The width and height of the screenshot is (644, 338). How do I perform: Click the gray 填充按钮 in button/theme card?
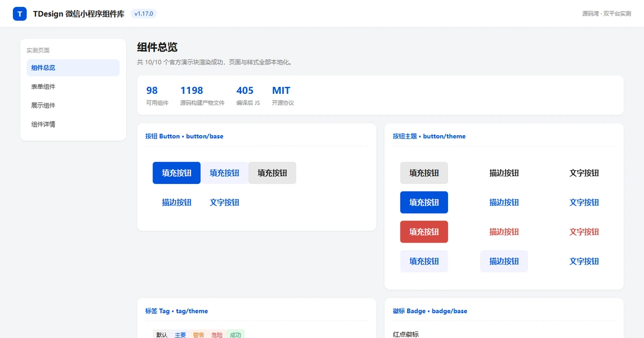[x=424, y=173]
